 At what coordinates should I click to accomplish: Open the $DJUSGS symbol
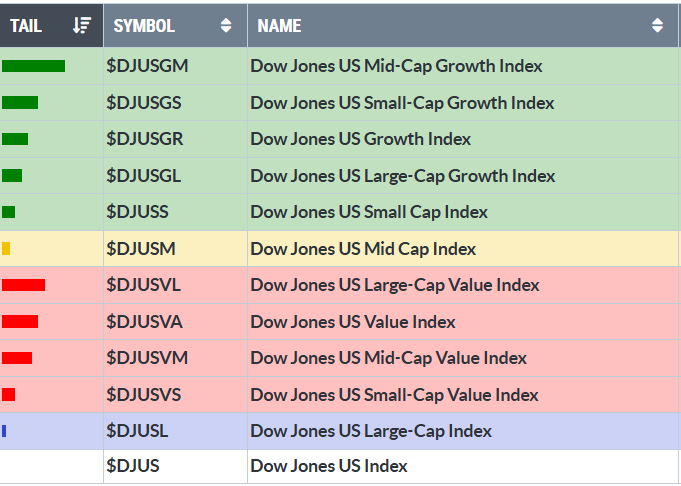[143, 103]
